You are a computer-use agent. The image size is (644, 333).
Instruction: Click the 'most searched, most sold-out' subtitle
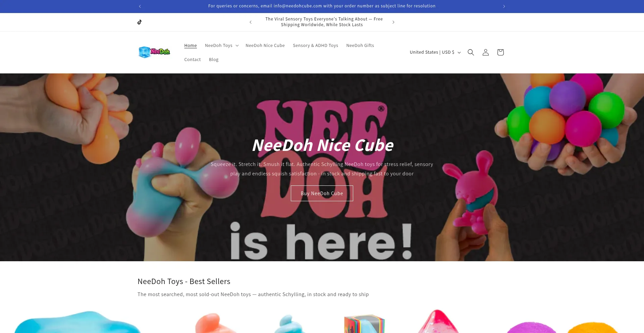pyautogui.click(x=253, y=294)
